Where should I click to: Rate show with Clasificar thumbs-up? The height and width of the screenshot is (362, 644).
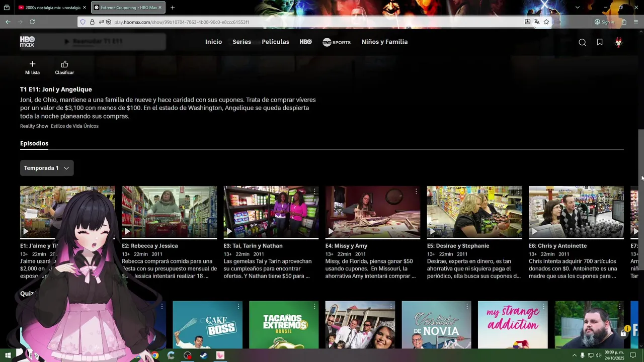[64, 67]
